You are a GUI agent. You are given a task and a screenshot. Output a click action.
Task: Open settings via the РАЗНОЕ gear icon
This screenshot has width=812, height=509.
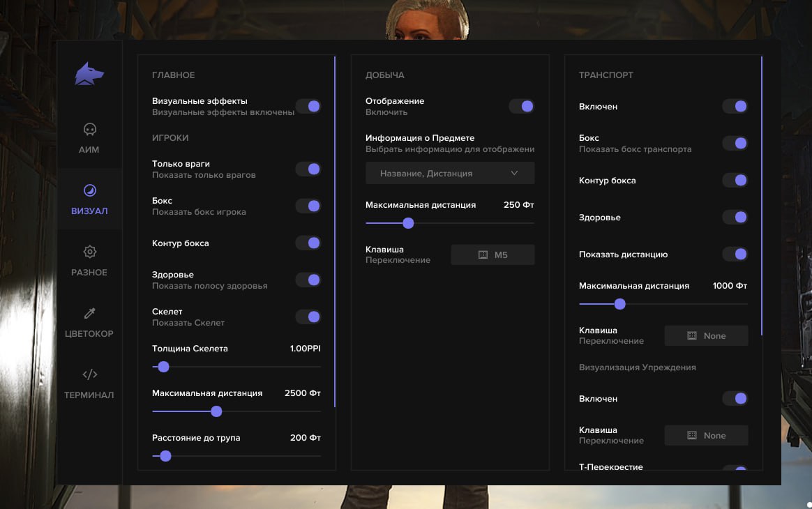(x=89, y=251)
